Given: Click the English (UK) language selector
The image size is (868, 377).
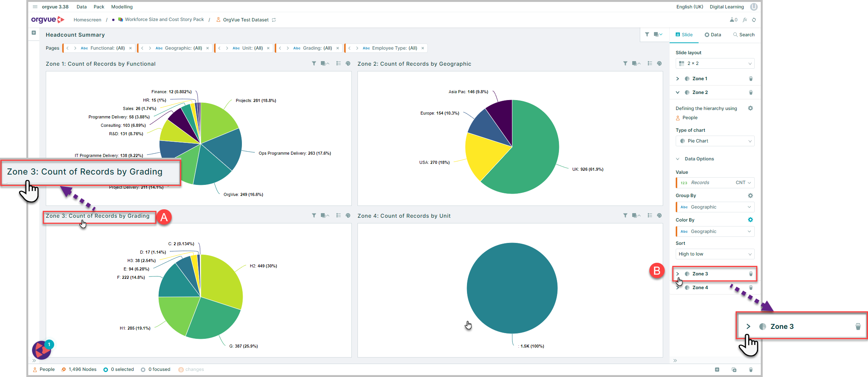Looking at the screenshot, I should click(690, 7).
